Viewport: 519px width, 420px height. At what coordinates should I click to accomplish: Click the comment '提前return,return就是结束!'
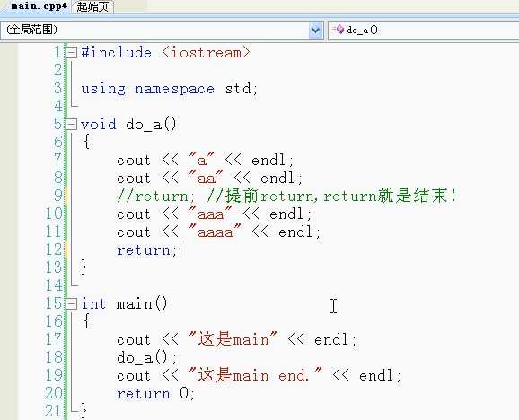332,196
